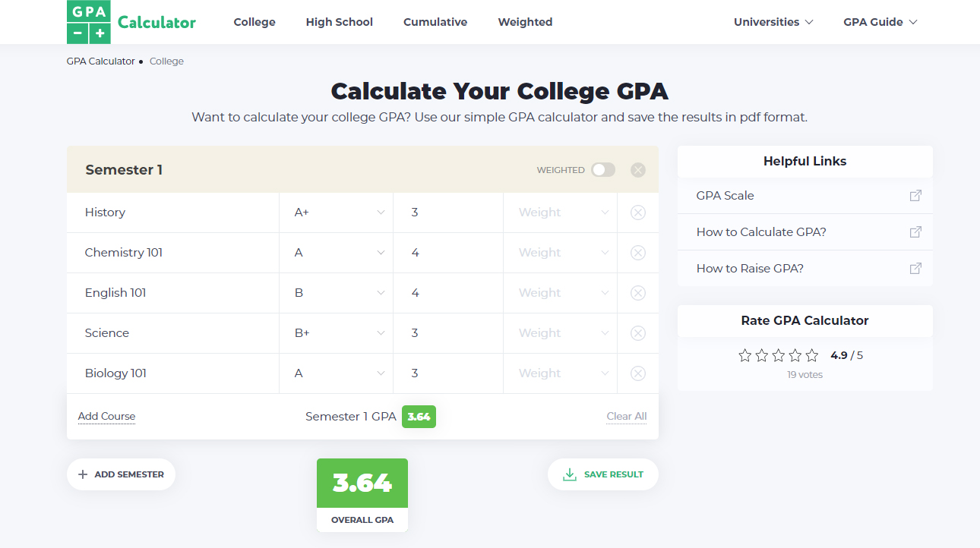Click the Add Semester button
Image resolution: width=980 pixels, height=548 pixels.
121,474
